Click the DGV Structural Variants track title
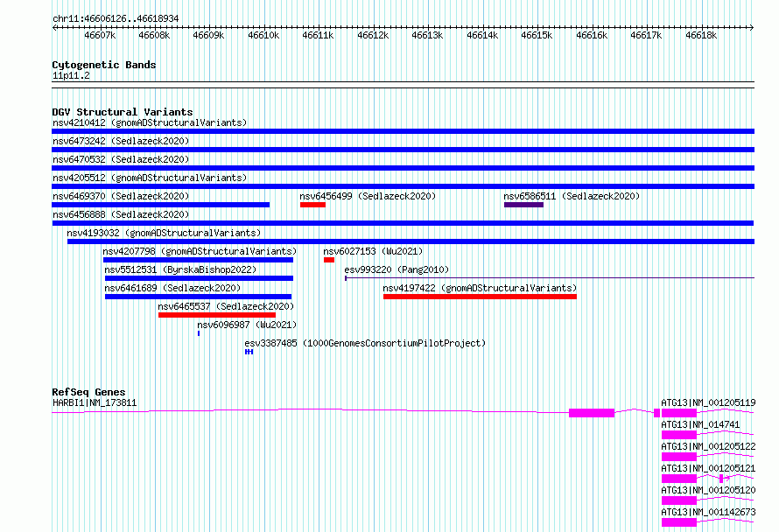Screen dimensions: 779x532 123,112
